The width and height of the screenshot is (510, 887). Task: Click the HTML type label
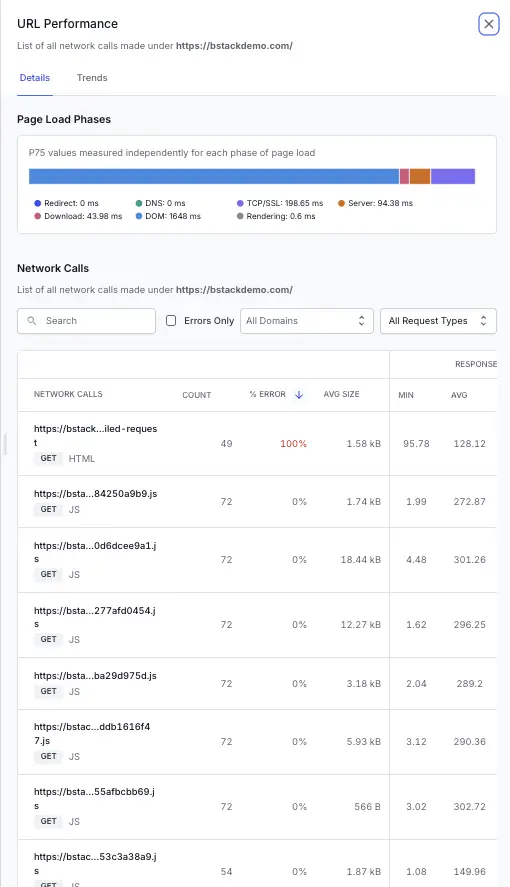[x=82, y=459]
